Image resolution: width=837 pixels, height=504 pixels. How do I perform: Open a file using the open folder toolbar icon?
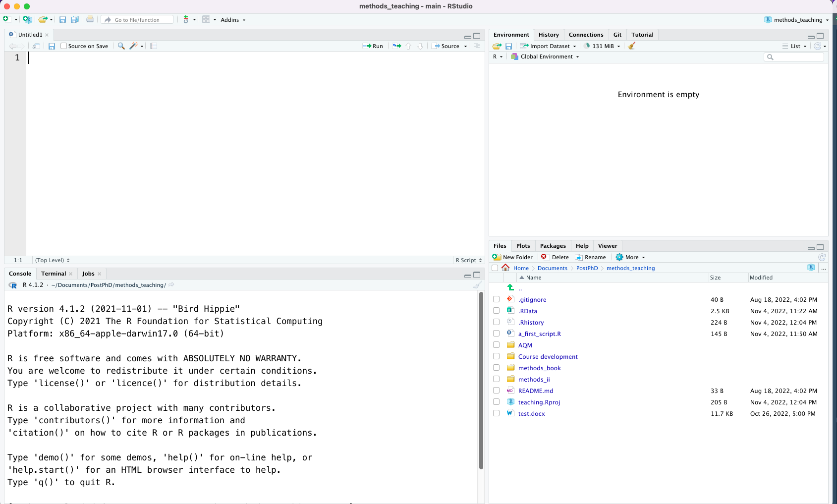(42, 19)
